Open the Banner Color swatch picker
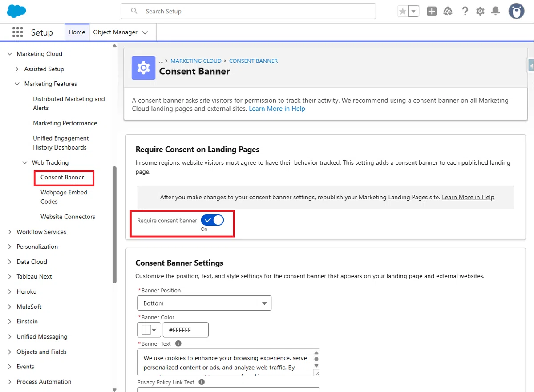 click(149, 330)
